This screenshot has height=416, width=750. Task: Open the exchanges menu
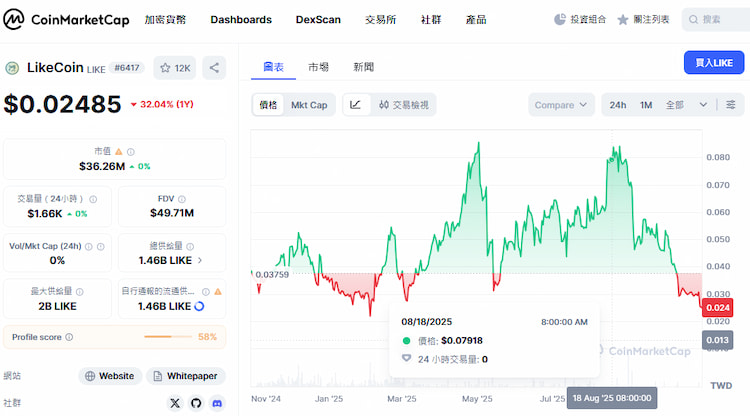coord(380,20)
